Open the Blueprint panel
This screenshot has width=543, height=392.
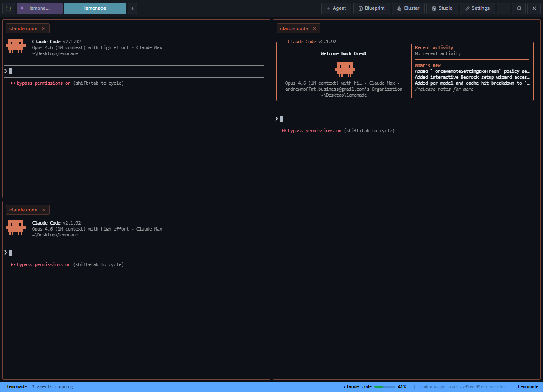[x=371, y=8]
